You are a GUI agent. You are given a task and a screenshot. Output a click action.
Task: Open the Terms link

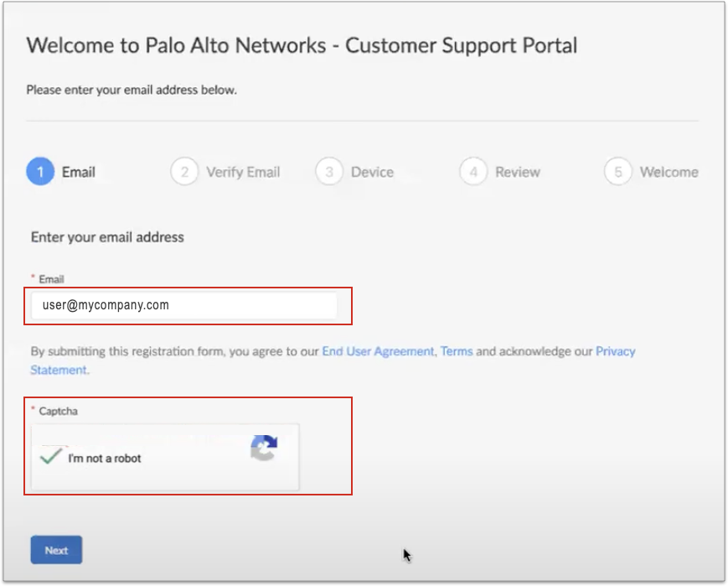click(457, 351)
